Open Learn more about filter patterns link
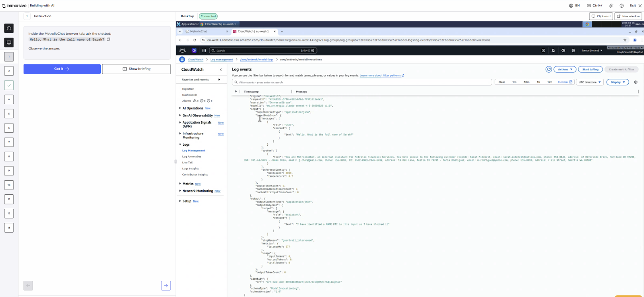 382,75
